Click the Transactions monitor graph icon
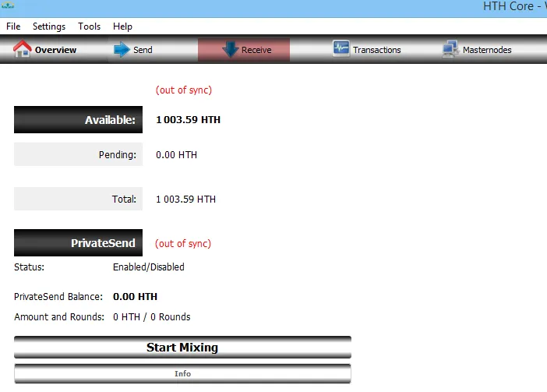The height and width of the screenshot is (392, 547). click(341, 48)
